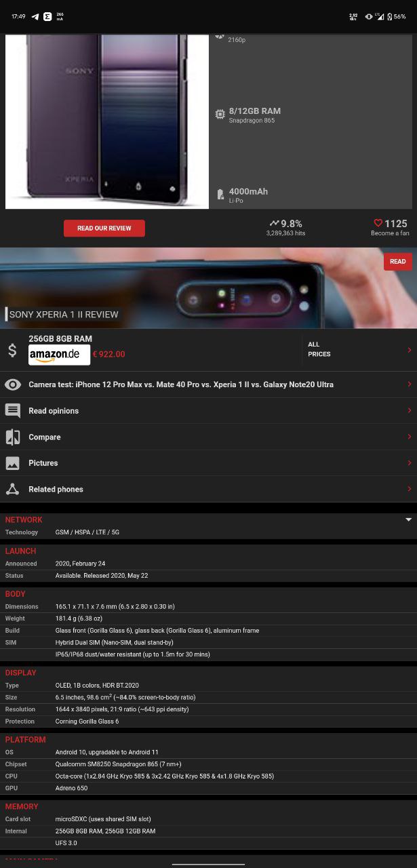
Task: Tap the GSM / HSPA / LTE / 5G value
Action: [87, 532]
